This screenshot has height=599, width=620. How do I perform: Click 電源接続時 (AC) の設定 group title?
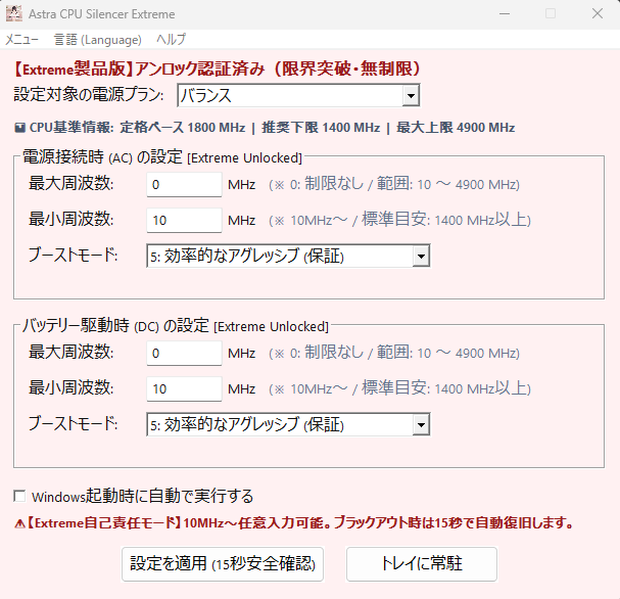[163, 157]
